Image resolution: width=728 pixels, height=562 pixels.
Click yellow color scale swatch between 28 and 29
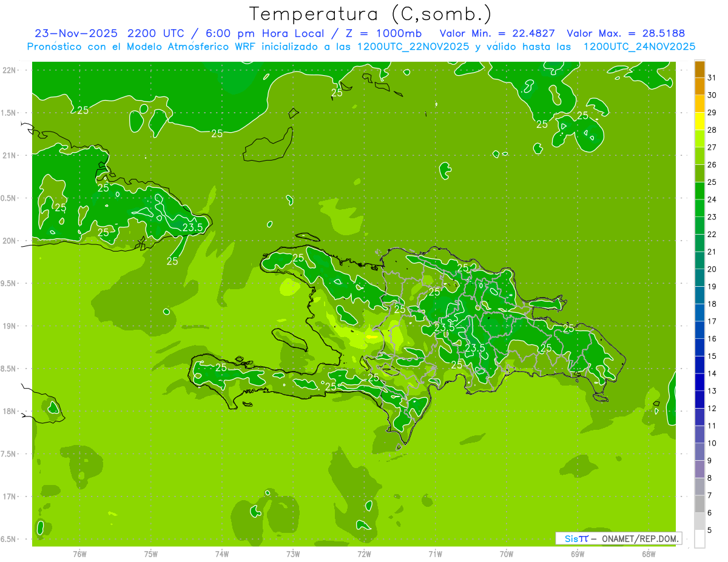coord(699,121)
